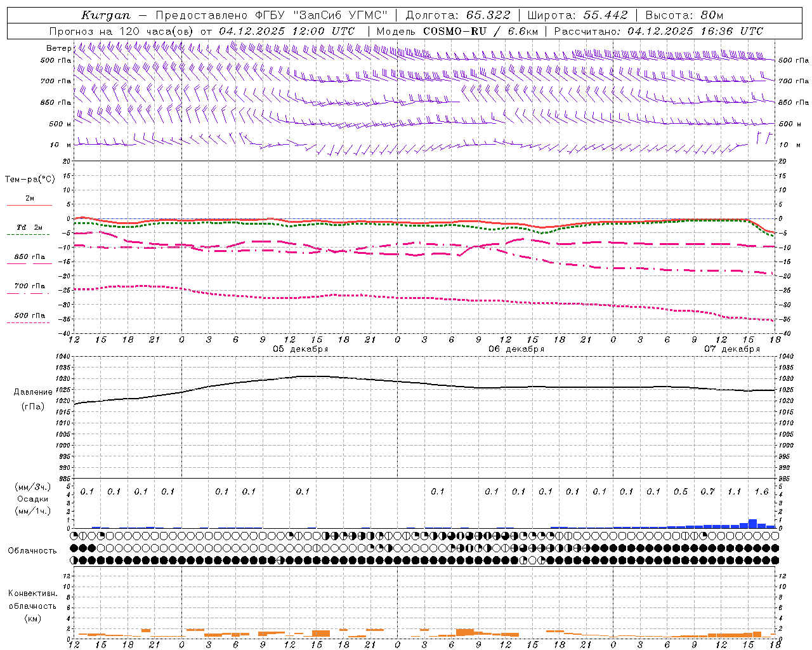This screenshot has width=812, height=650.
Task: Select the '04.12.2025 12:00 UTC' start time
Action: point(287,31)
